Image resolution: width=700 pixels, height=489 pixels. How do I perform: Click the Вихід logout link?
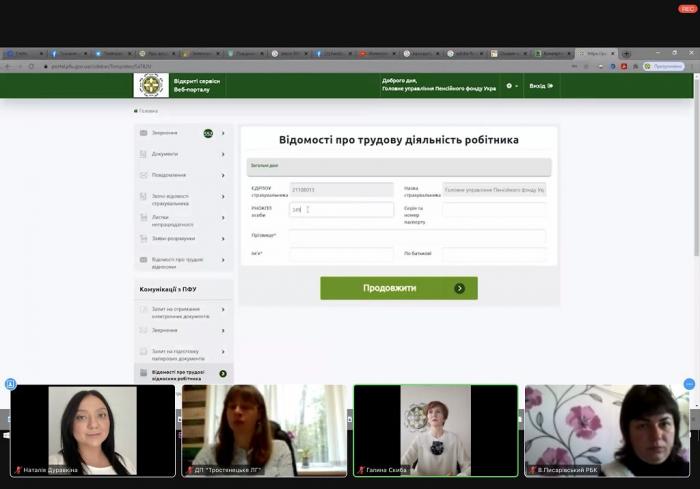point(540,86)
